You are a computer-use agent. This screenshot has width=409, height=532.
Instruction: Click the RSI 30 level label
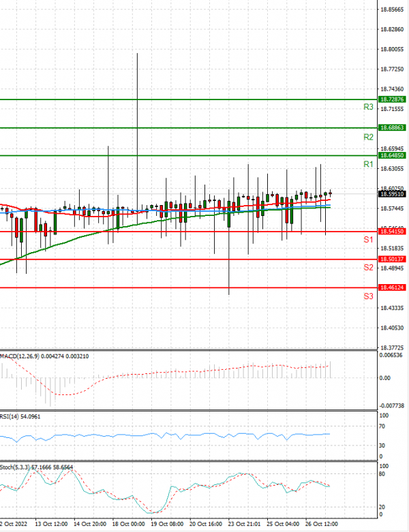pyautogui.click(x=382, y=445)
